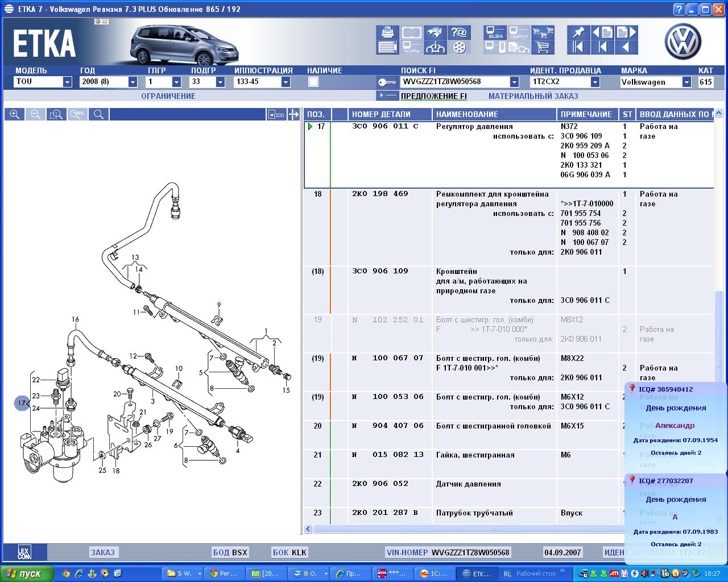Click the horizontal scrollbar under parts list
The width and height of the screenshot is (728, 582).
[494, 529]
